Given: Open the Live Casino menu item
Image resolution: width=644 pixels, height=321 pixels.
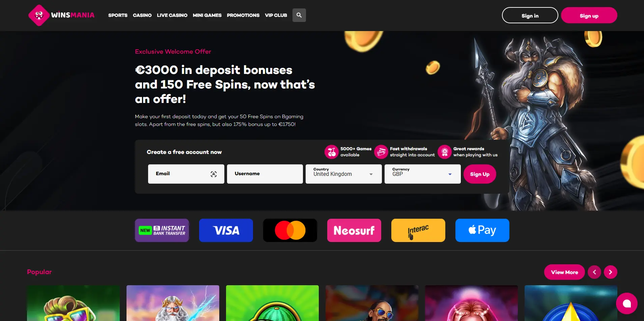Looking at the screenshot, I should (x=172, y=15).
